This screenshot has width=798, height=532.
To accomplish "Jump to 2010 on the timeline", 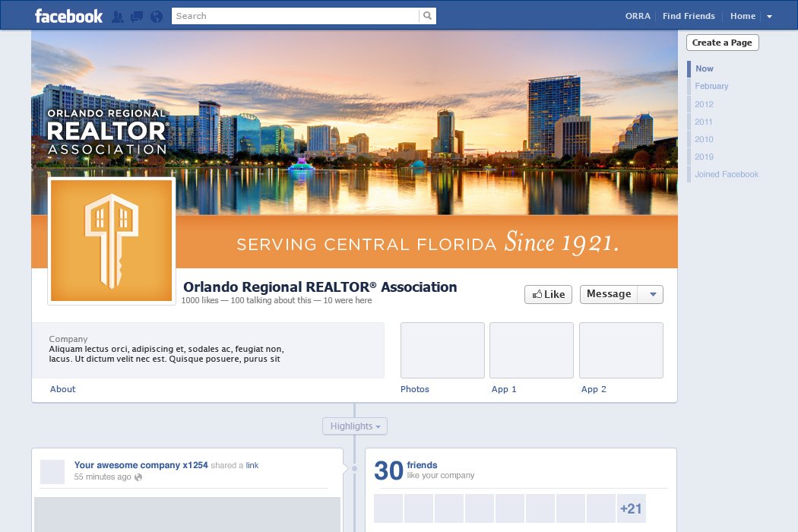I will 704,140.
